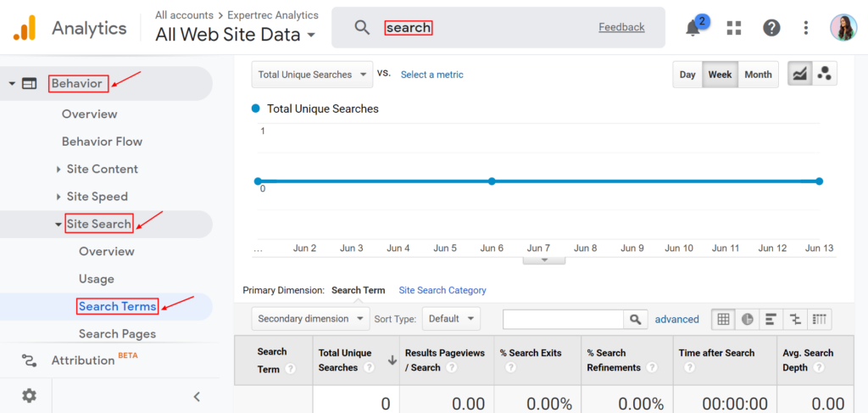Collapse the Behavior section
Image resolution: width=868 pixels, height=413 pixels.
(12, 84)
